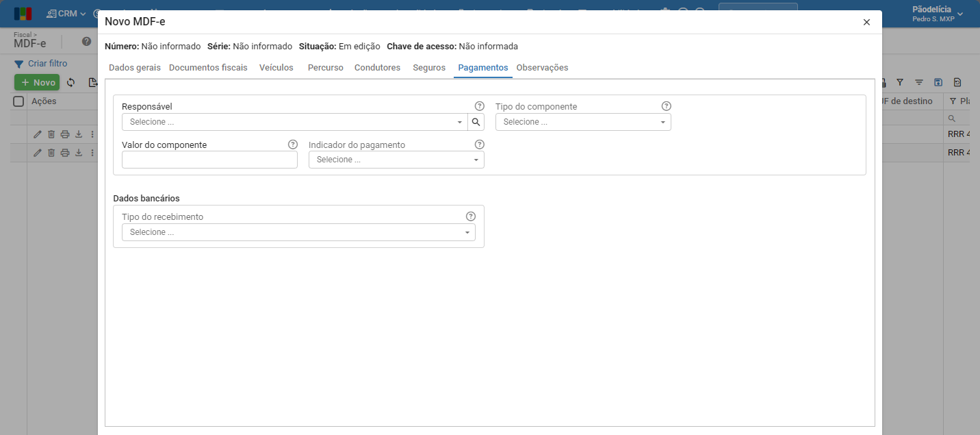Toggle the select-all checkbox beside Ações

point(19,101)
